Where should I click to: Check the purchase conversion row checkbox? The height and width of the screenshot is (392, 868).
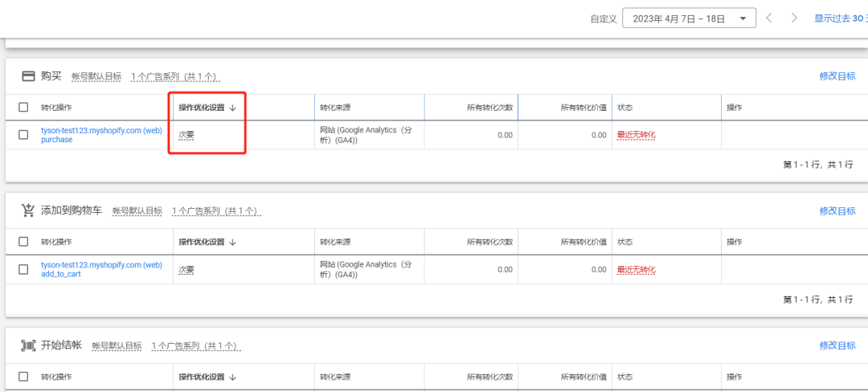[x=23, y=135]
